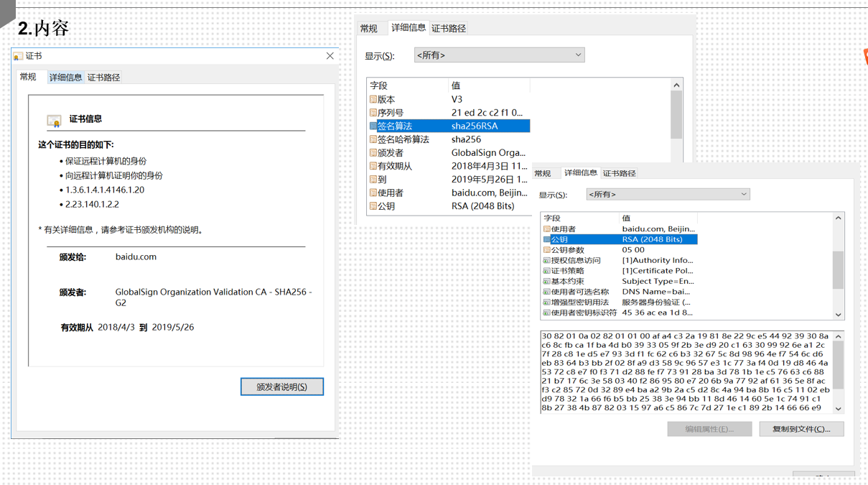Click baidu.com next to 颁发给
868x485 pixels.
pos(136,257)
